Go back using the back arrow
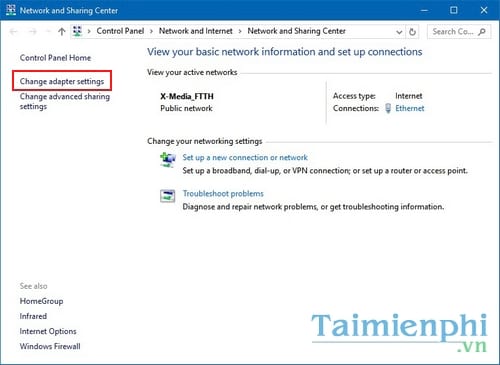 14,32
